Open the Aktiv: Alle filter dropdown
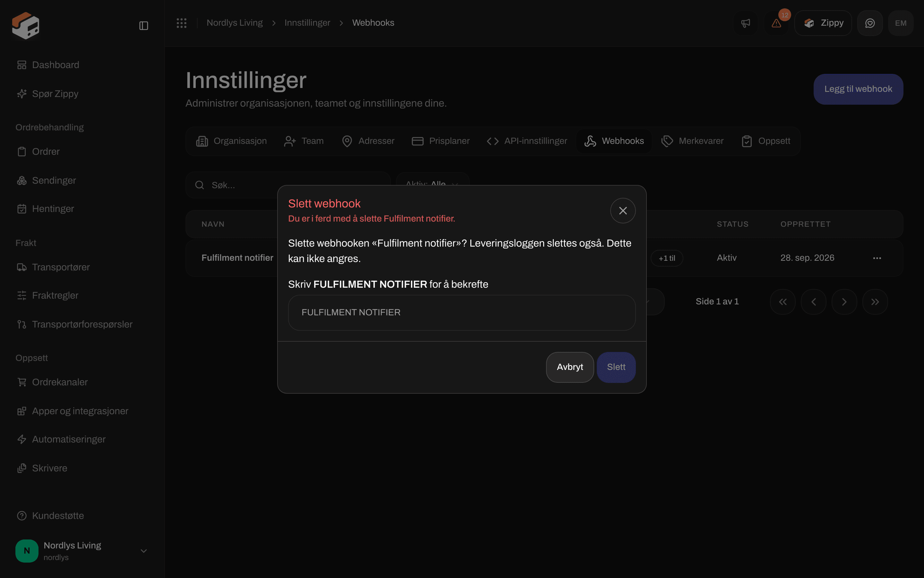Viewport: 924px width, 578px height. tap(432, 179)
